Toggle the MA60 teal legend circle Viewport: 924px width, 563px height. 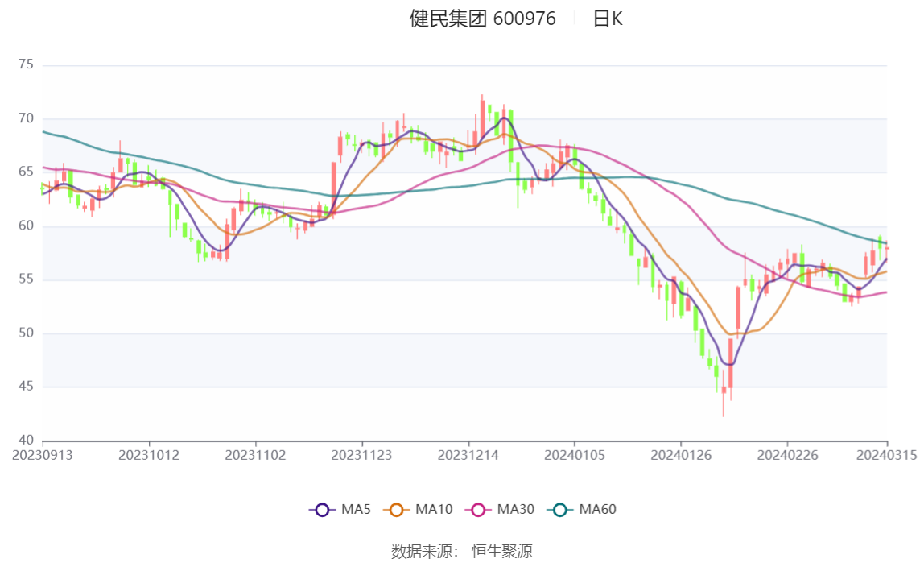click(x=560, y=510)
